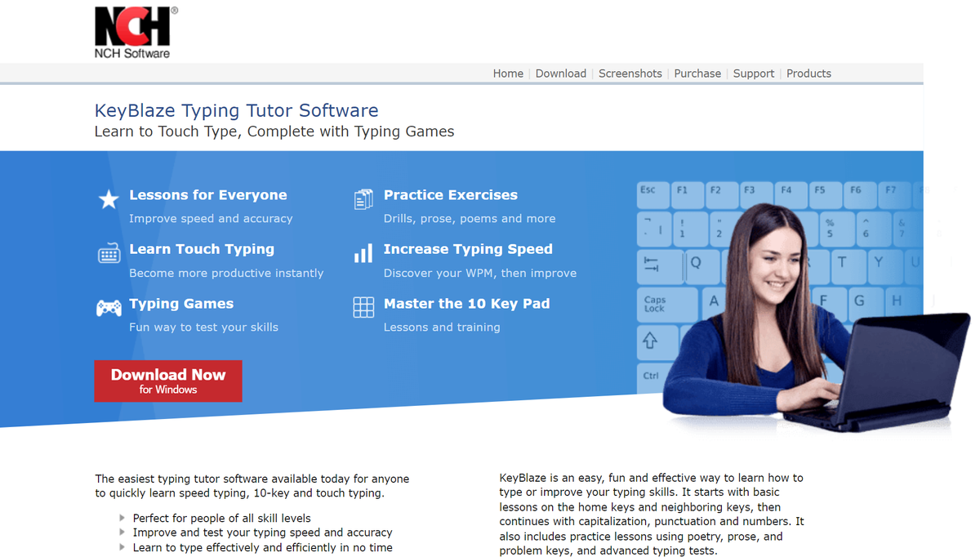Select Download from the navigation bar
This screenshot has height=557, width=980.
561,73
